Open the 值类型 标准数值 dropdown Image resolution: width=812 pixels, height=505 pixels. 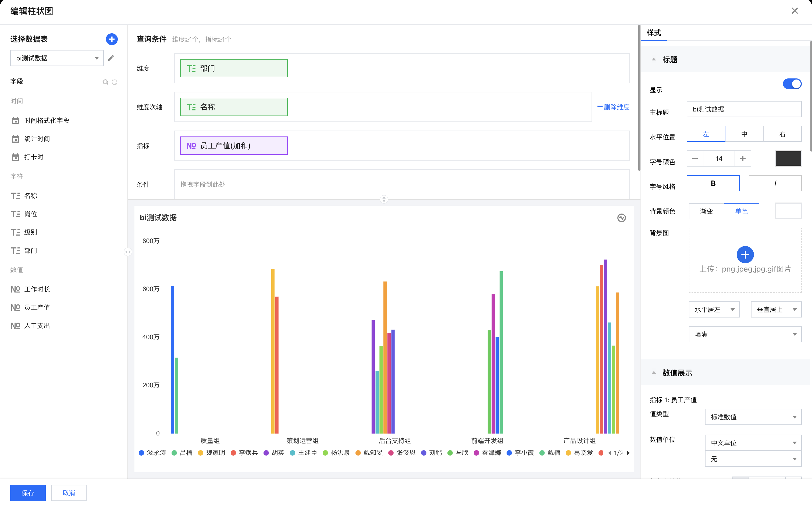753,417
